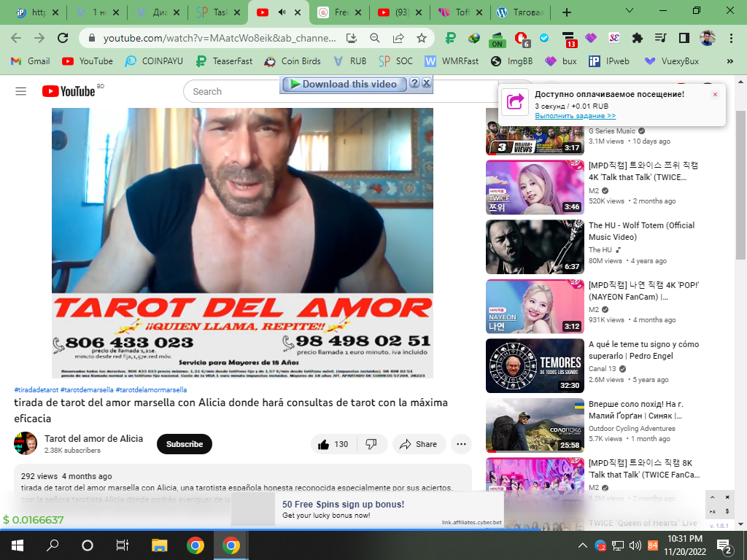Subscribe to Tarot del amor de Alicia
The height and width of the screenshot is (560, 747).
coord(185,444)
